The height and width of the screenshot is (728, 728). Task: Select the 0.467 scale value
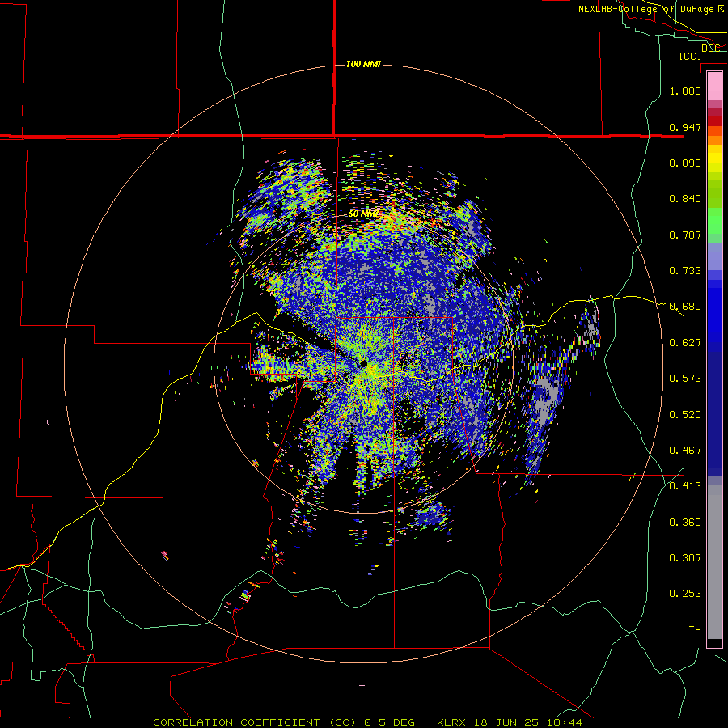[x=685, y=451]
